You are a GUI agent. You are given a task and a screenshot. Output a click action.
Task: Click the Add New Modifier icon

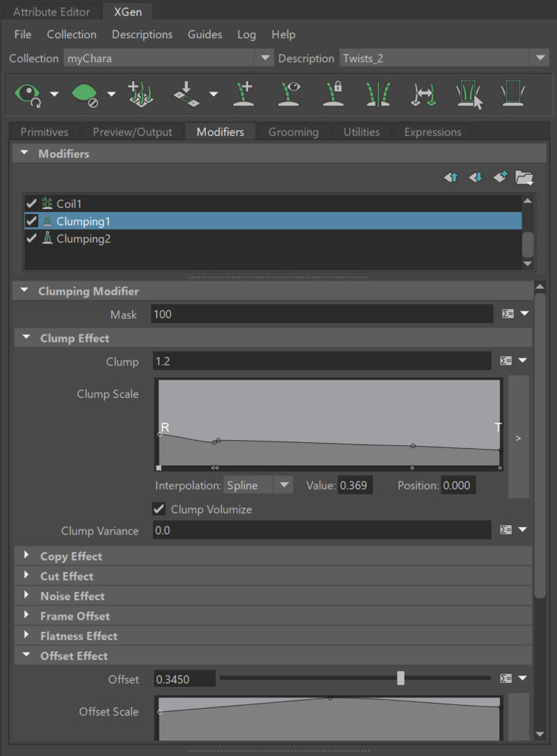tap(500, 177)
